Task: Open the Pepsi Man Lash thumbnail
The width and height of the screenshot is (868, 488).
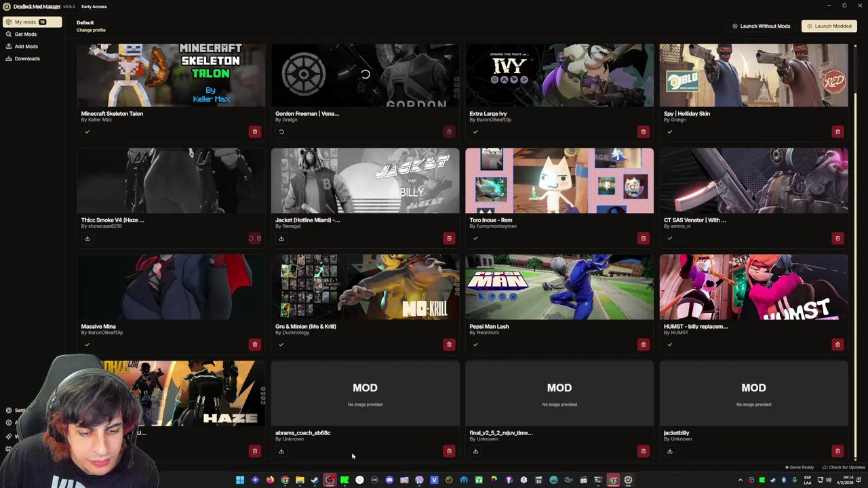Action: (x=559, y=287)
